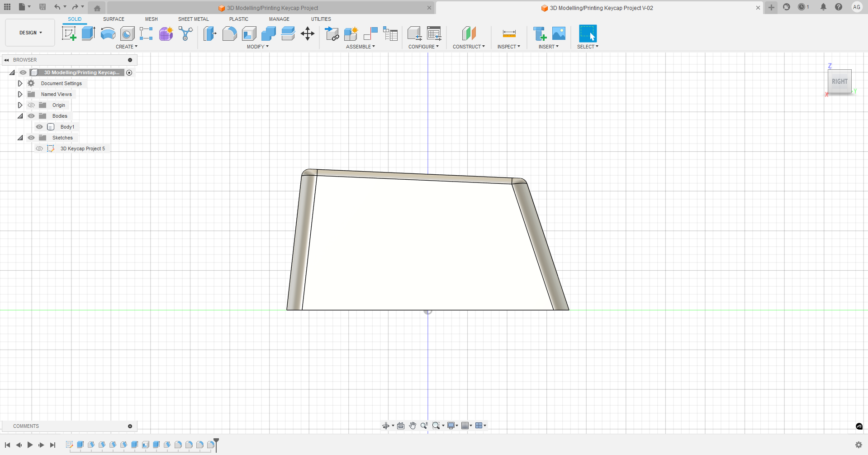The width and height of the screenshot is (868, 455).
Task: Open the CONSTRUCT menu
Action: coord(468,47)
